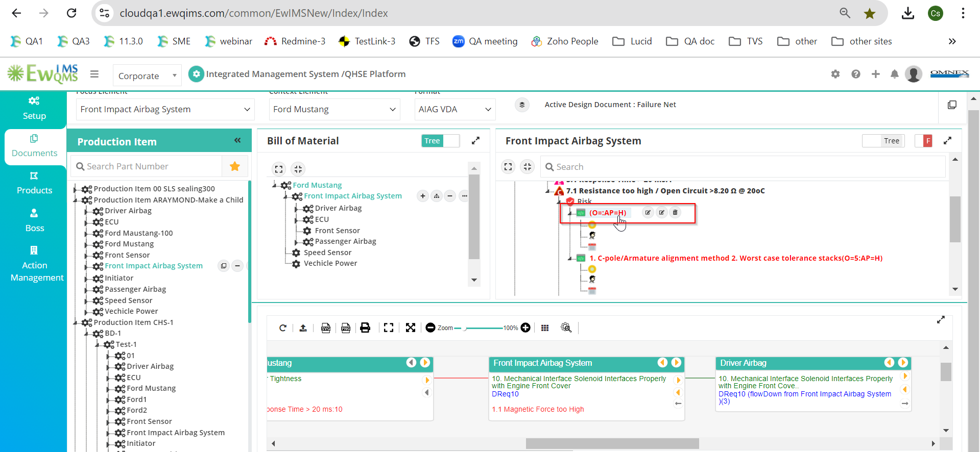
Task: Expand Production Item 00 SLS sealing300
Action: click(x=75, y=189)
